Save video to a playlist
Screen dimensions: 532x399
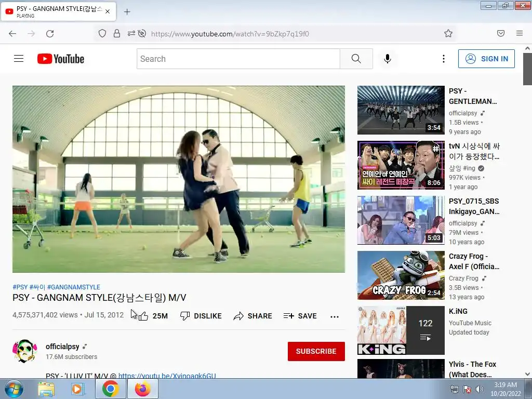300,316
